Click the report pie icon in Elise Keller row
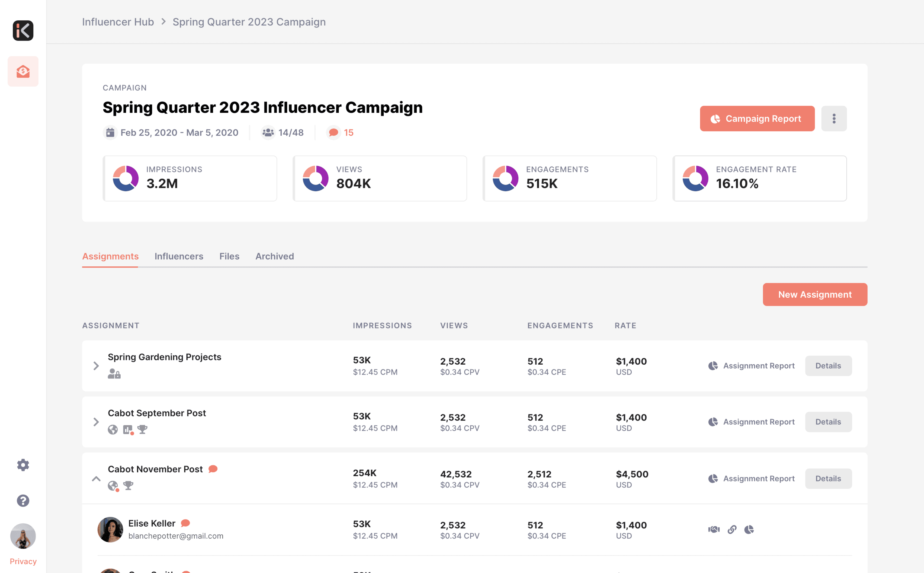Screen dimensions: 924x573 point(749,529)
